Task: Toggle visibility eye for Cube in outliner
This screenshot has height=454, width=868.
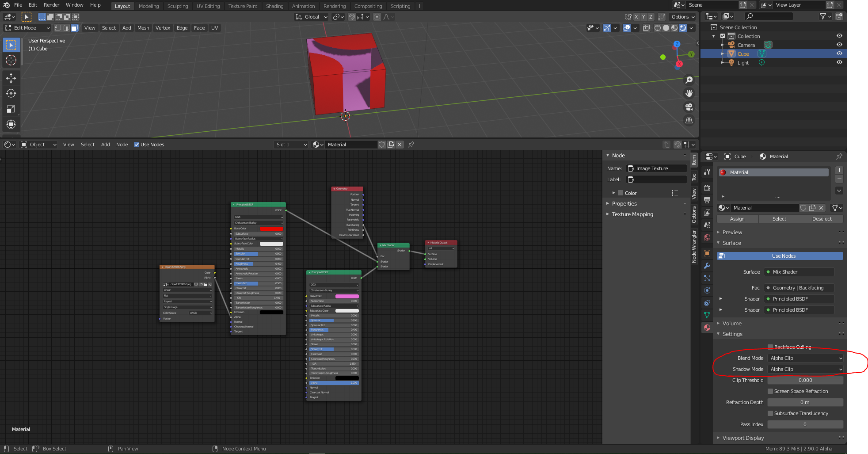Action: [839, 53]
